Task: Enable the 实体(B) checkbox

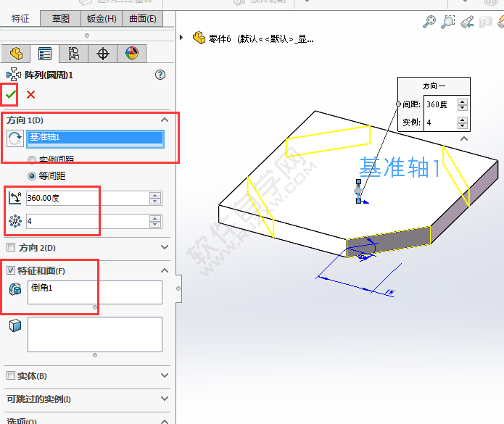Action: [11, 375]
